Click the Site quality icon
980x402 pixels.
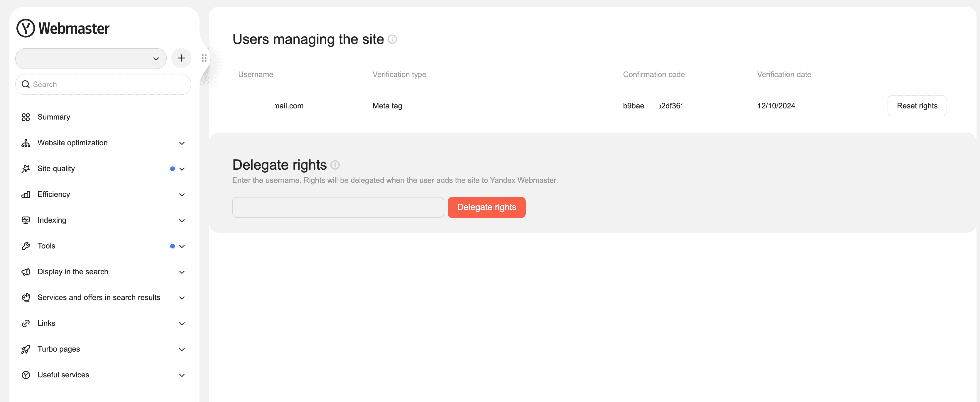tap(26, 168)
